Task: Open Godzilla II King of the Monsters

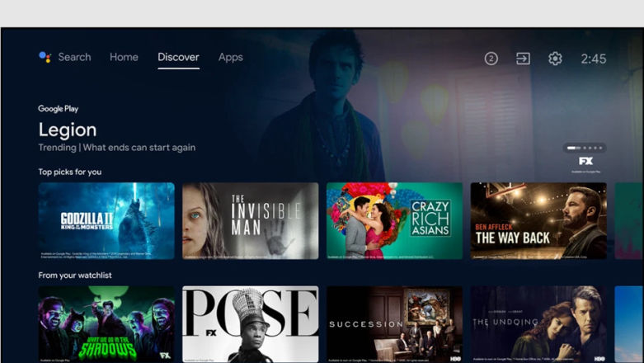Action: (106, 221)
